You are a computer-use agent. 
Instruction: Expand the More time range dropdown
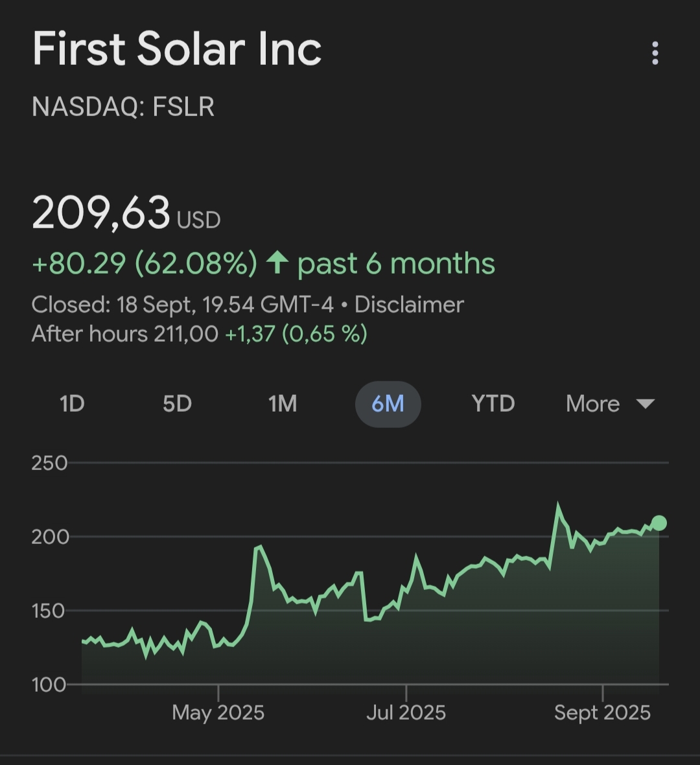point(610,404)
